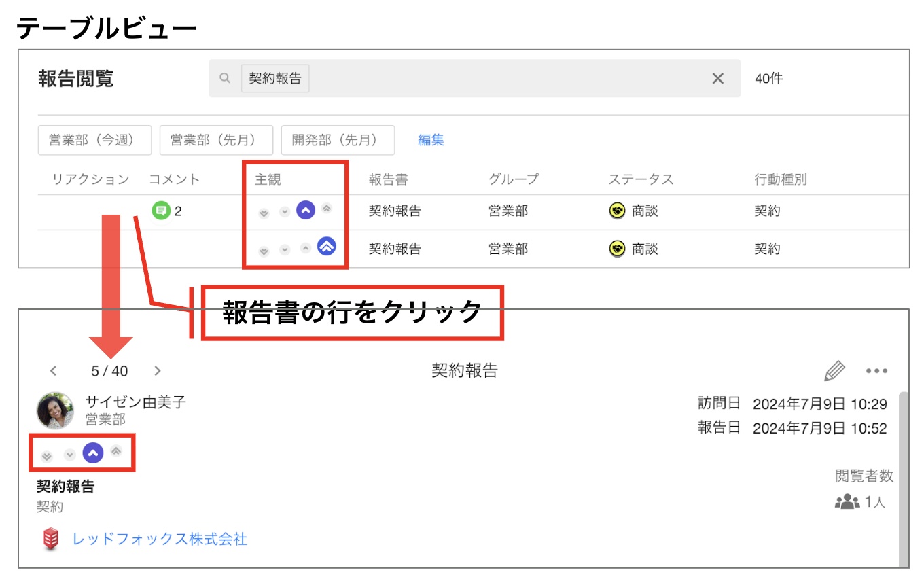Open the レッドフォックス株式会社 link
This screenshot has height=583, width=924.
(160, 540)
